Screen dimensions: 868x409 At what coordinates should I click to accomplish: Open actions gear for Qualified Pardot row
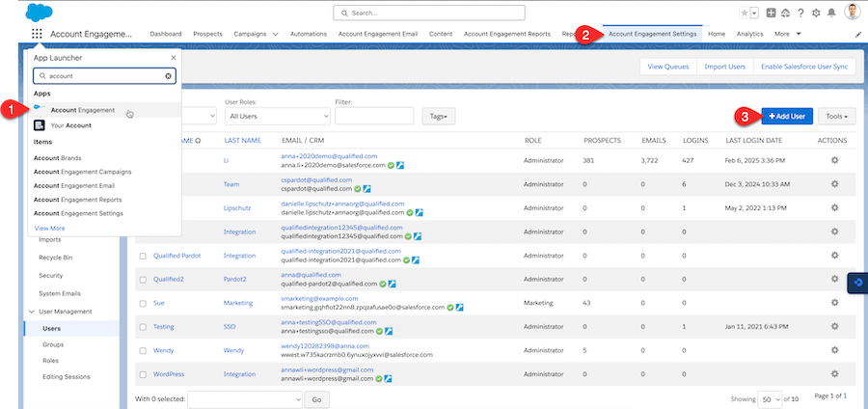835,255
